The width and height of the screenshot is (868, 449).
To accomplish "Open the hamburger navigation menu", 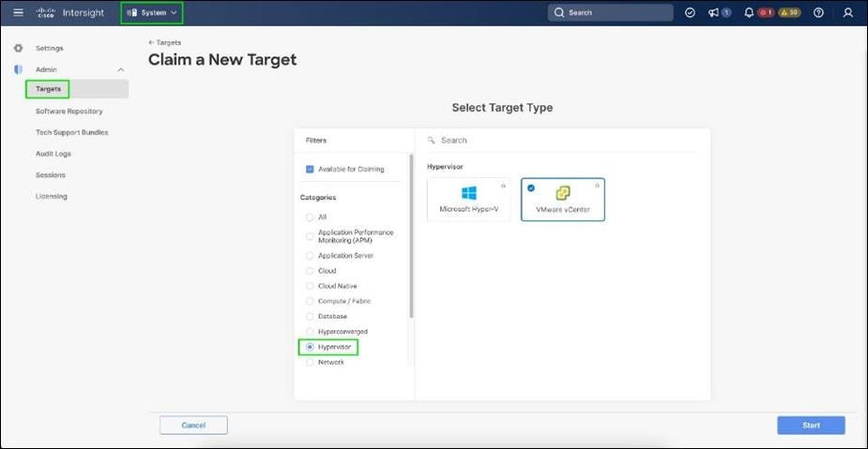I will [18, 12].
